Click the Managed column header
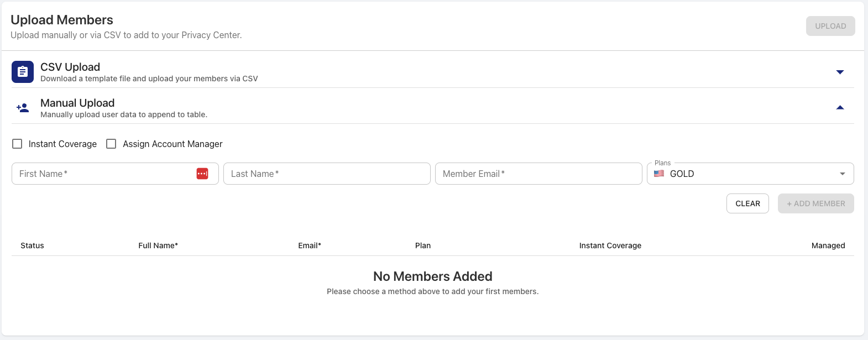This screenshot has width=868, height=340. tap(828, 245)
